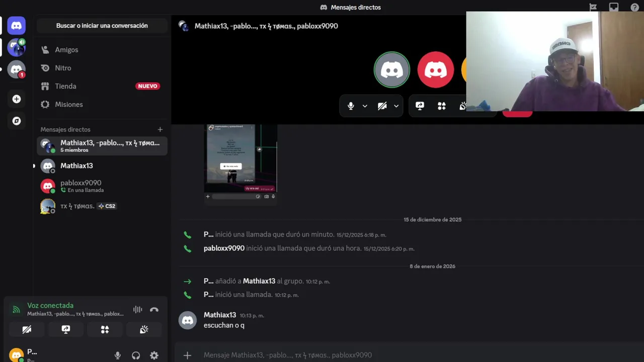Open Nitro page

pos(102,68)
